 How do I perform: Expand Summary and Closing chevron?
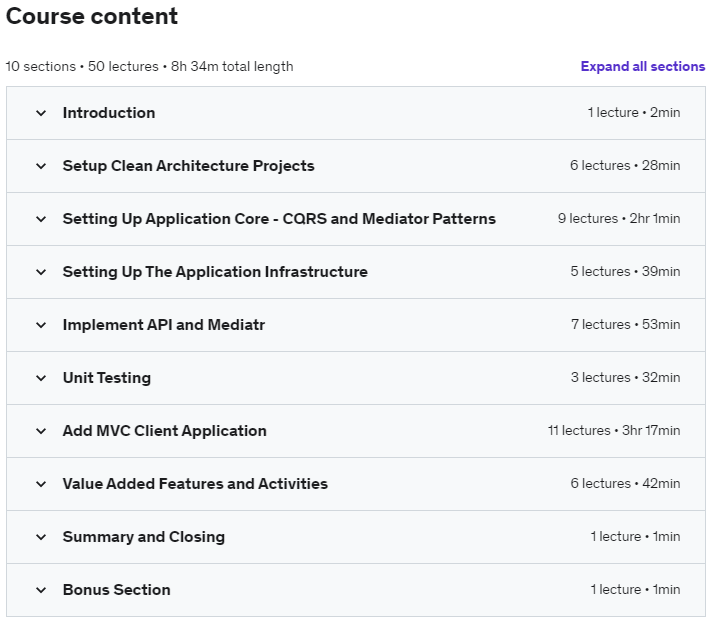41,537
